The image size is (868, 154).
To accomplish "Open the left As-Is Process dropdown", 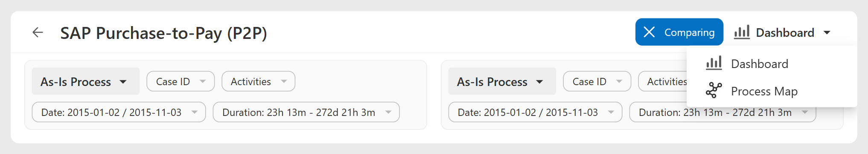I will click(86, 81).
